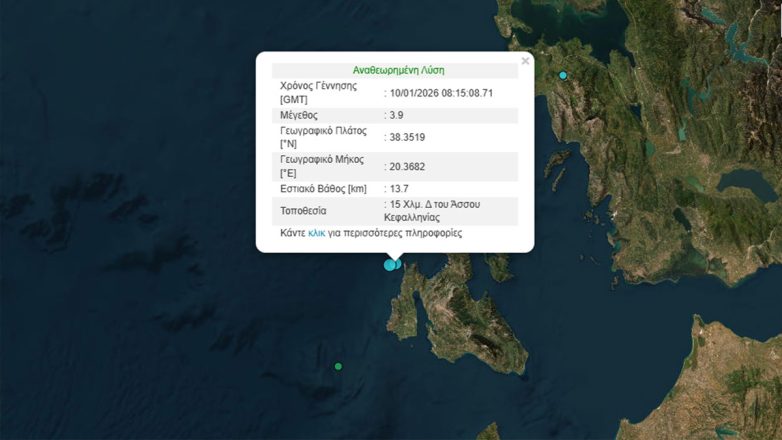This screenshot has width=782, height=440.
Task: Click the green 'Αναθεωρημένη Λύση' popup header
Action: point(398,71)
